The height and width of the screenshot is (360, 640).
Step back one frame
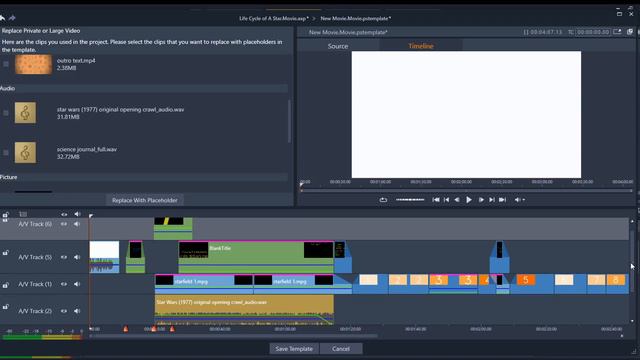[x=457, y=200]
